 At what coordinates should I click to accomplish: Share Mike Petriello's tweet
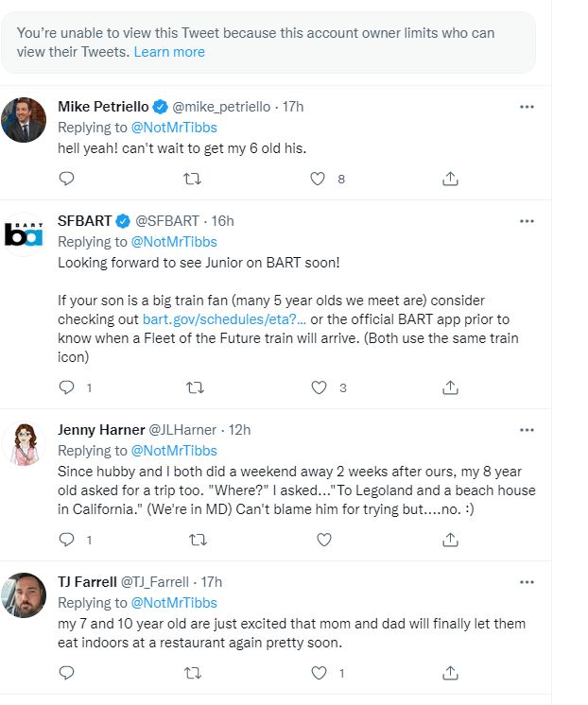pos(450,179)
